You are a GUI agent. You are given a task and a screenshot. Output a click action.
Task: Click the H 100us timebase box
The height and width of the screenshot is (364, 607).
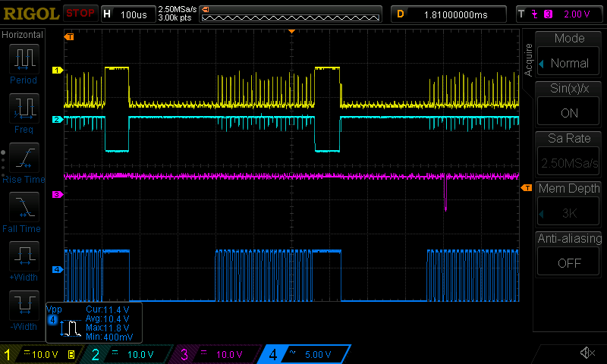coord(128,14)
